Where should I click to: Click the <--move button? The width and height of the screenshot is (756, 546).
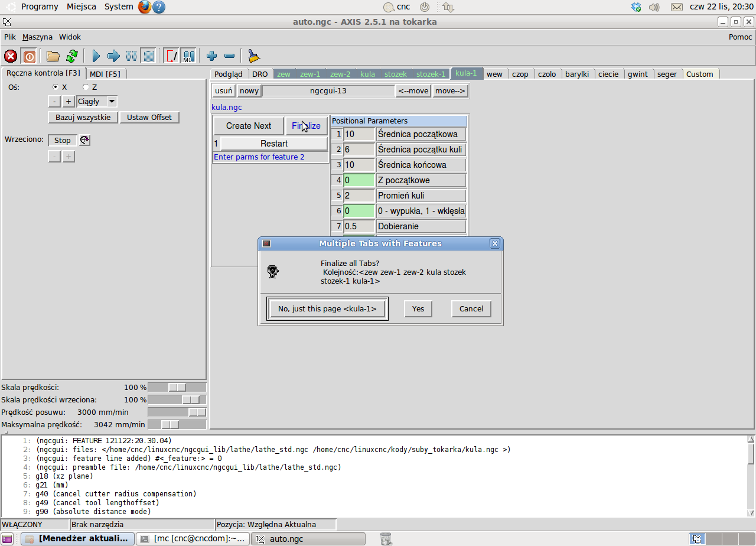pos(413,90)
